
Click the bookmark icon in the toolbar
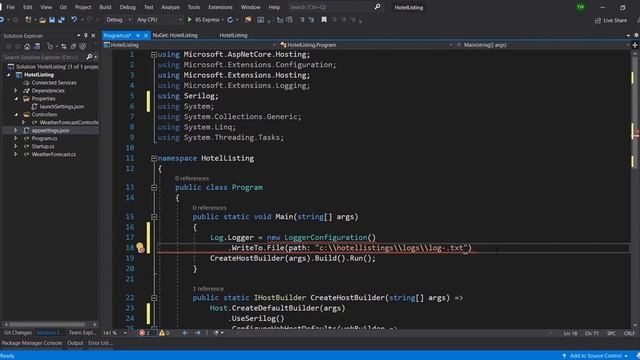click(324, 20)
